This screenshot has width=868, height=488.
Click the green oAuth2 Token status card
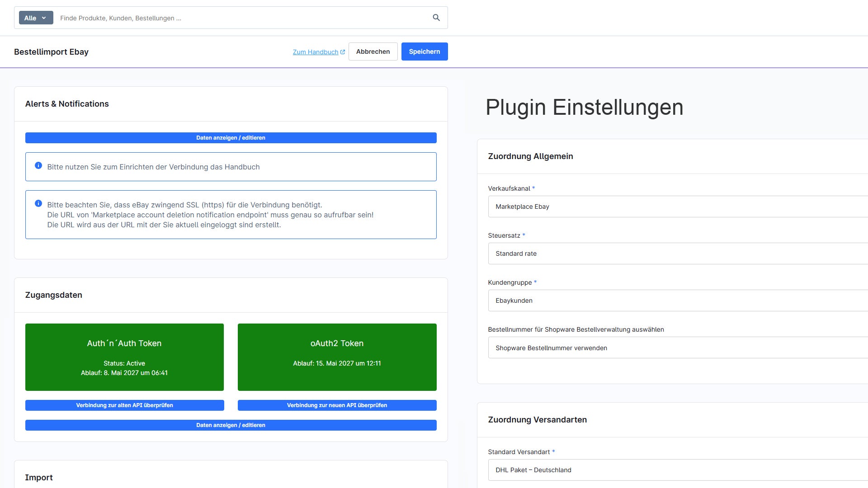pos(337,357)
